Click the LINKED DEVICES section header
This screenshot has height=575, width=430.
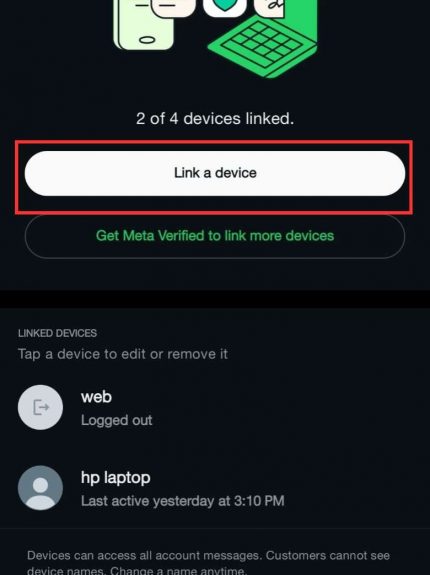pyautogui.click(x=58, y=333)
